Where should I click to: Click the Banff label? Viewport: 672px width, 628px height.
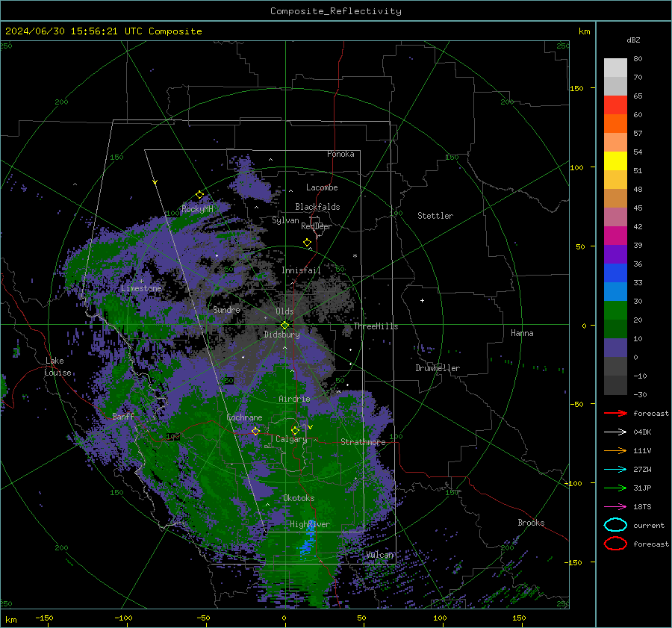pos(123,416)
